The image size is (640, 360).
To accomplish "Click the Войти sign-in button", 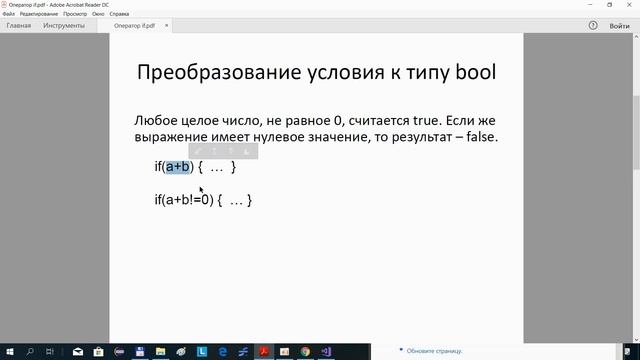I will click(619, 26).
